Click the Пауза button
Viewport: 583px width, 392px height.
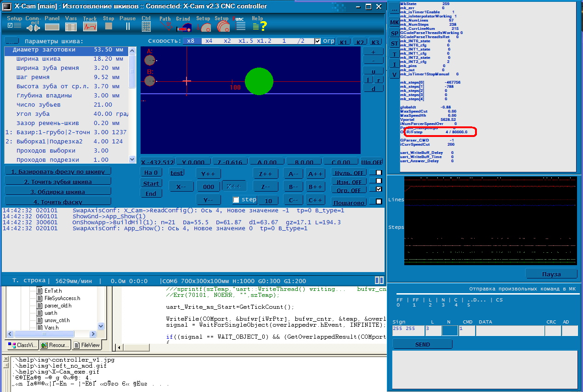pyautogui.click(x=551, y=274)
